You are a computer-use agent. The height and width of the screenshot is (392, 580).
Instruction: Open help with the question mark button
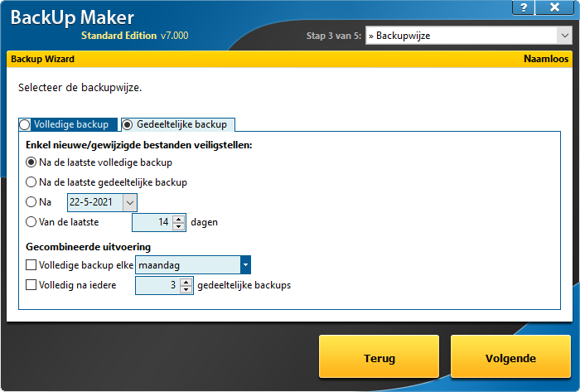point(524,7)
